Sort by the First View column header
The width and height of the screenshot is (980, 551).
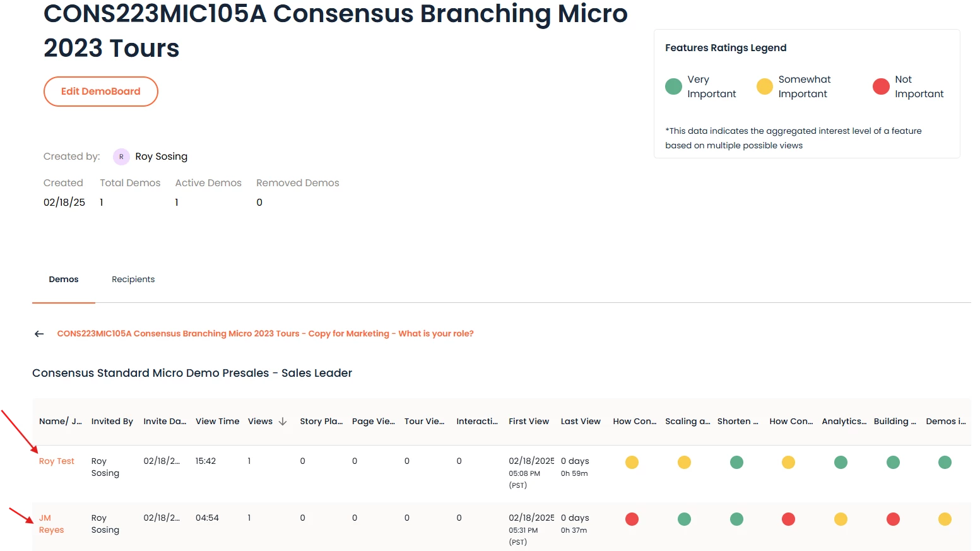529,422
